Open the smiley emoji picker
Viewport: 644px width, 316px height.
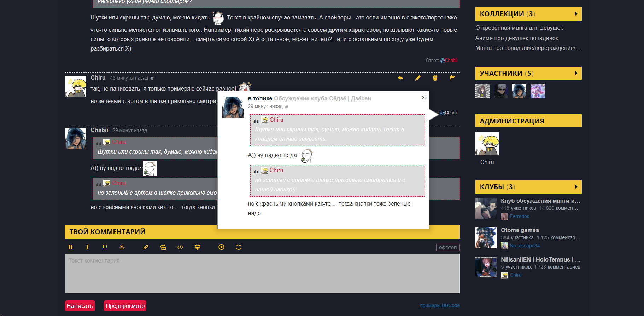tap(239, 247)
